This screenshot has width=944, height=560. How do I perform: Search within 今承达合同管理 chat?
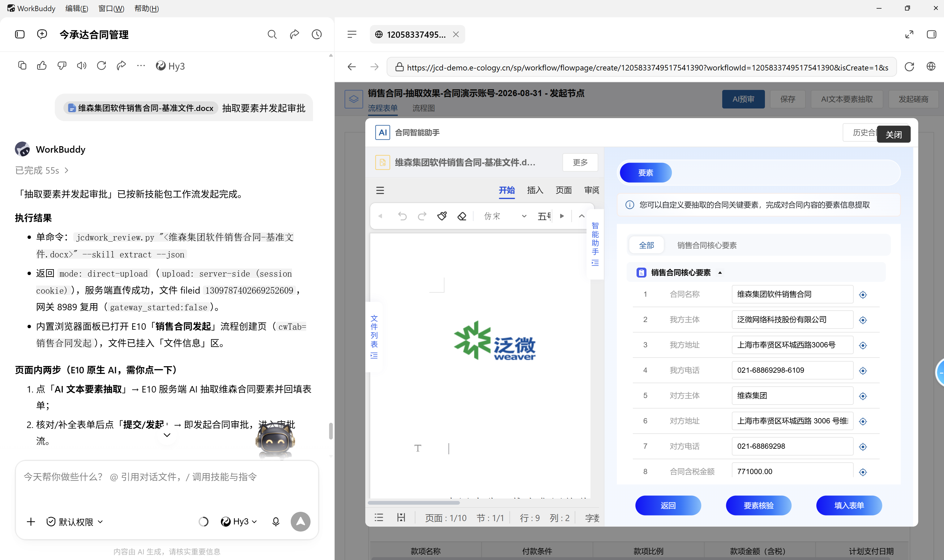click(272, 34)
